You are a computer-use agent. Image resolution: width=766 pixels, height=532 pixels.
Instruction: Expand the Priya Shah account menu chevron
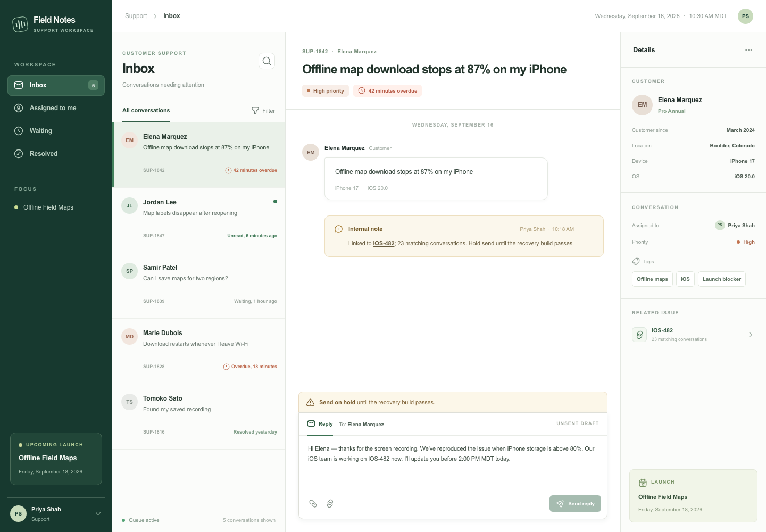point(98,514)
